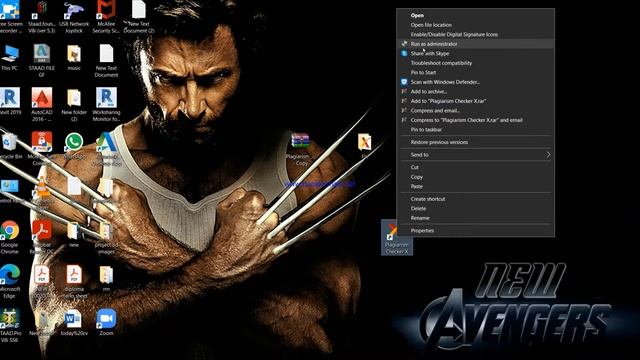Viewport: 640px width, 360px height.
Task: Launch the Zoom shortcut
Action: 106,322
